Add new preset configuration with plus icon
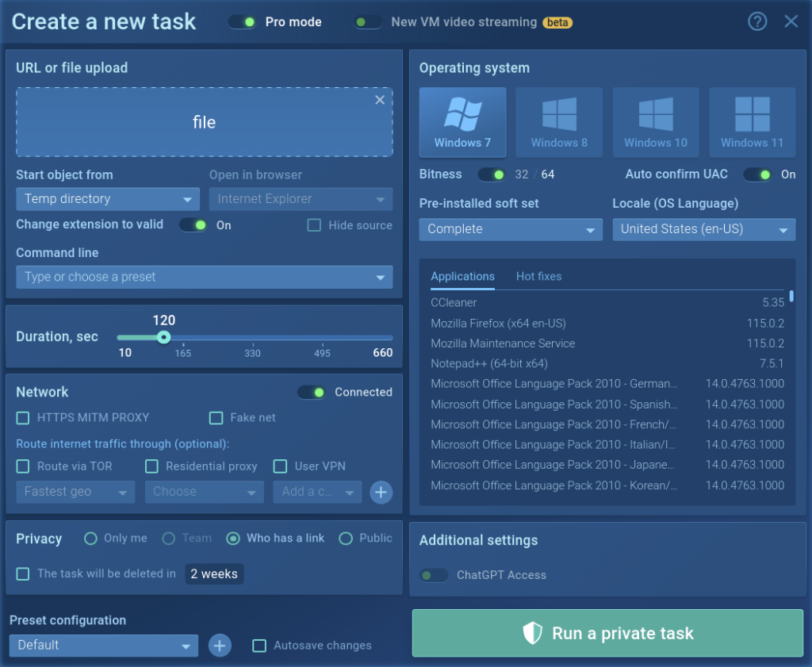 pyautogui.click(x=220, y=646)
